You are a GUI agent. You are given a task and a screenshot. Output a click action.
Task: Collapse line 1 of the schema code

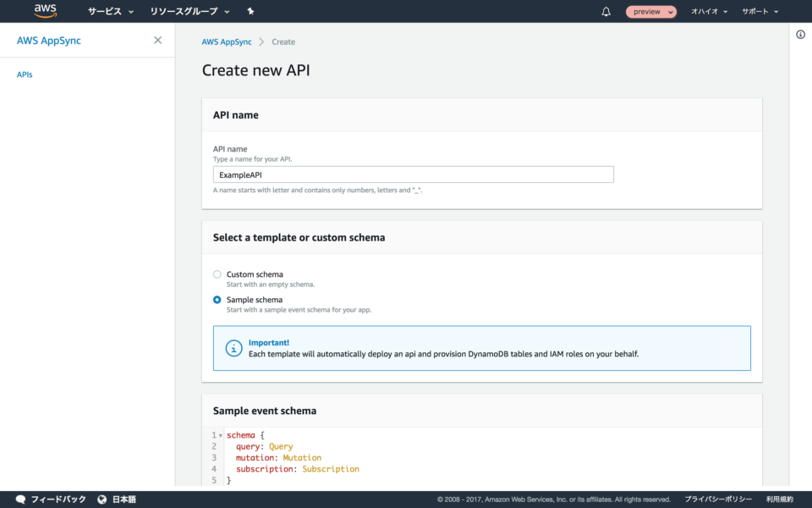220,434
